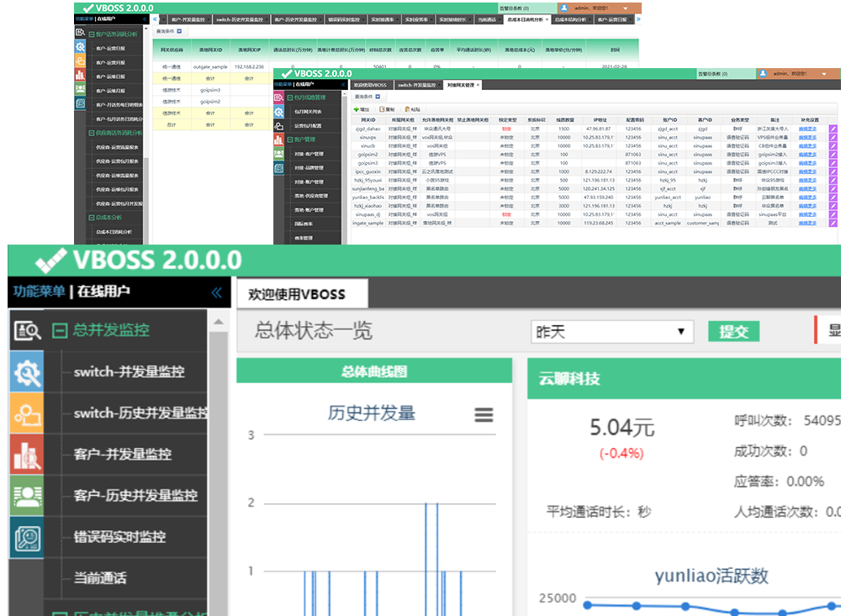Open the 当前通话 menu item in front window

100,578
